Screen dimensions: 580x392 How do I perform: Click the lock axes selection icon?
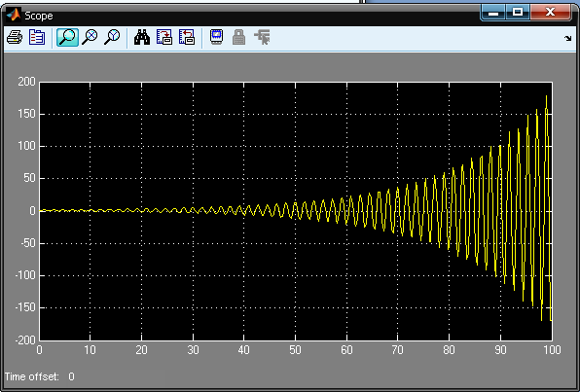[239, 37]
